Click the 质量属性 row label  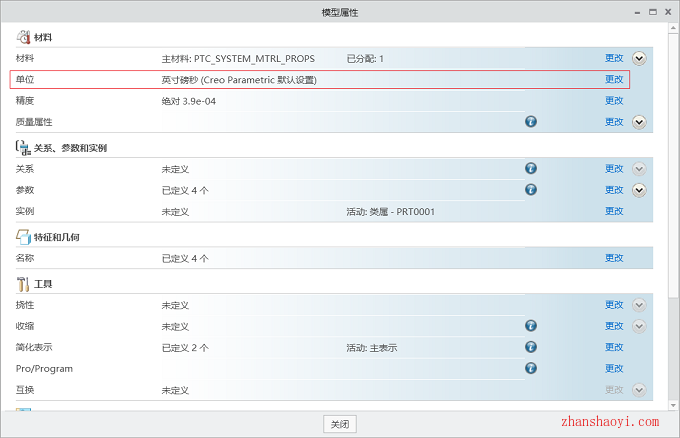pos(34,122)
